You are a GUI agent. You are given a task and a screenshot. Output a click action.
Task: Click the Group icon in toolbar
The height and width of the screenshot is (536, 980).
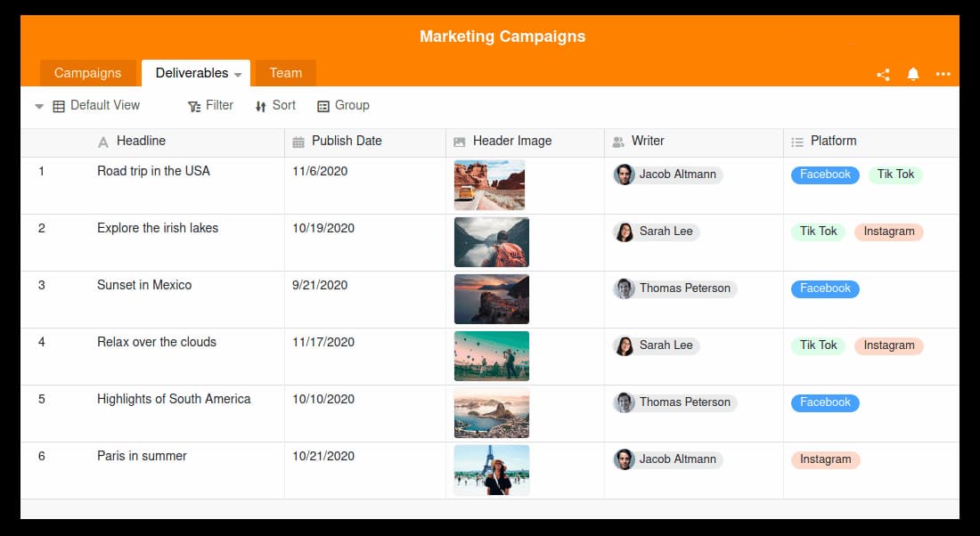coord(323,106)
